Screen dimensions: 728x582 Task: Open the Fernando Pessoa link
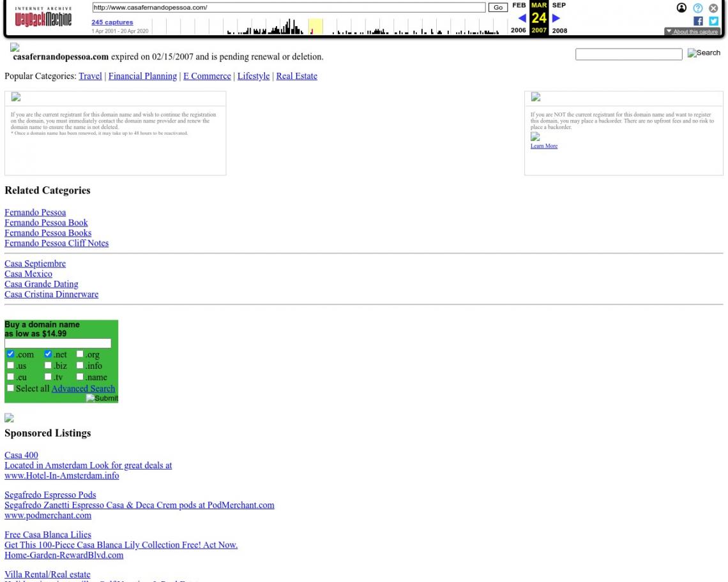pyautogui.click(x=35, y=213)
